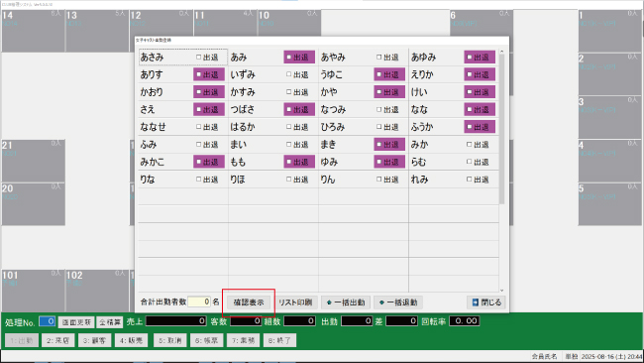Click the リスト印刷 button

pos(295,302)
